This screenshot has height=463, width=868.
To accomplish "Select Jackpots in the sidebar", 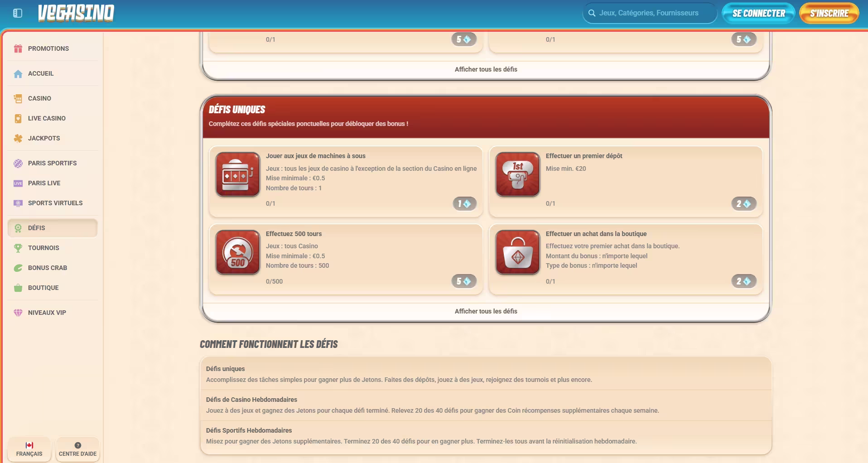I will coord(53,138).
